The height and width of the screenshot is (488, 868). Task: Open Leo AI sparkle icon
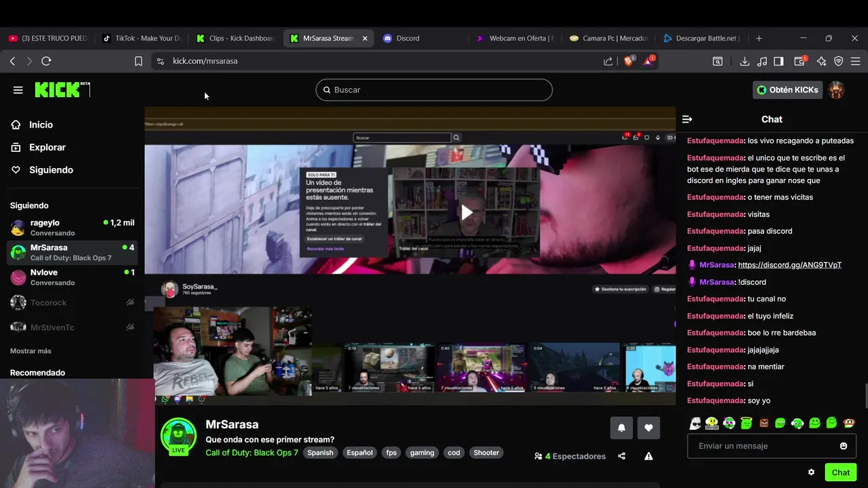(821, 61)
